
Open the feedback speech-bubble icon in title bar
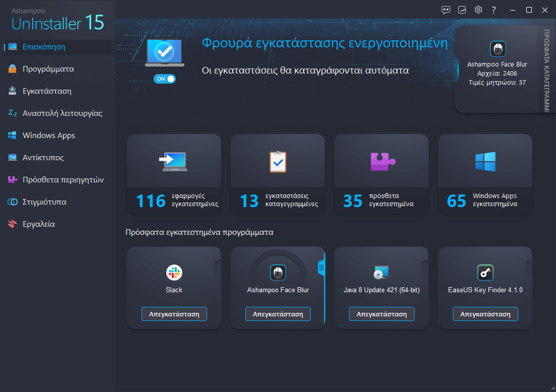click(x=446, y=10)
